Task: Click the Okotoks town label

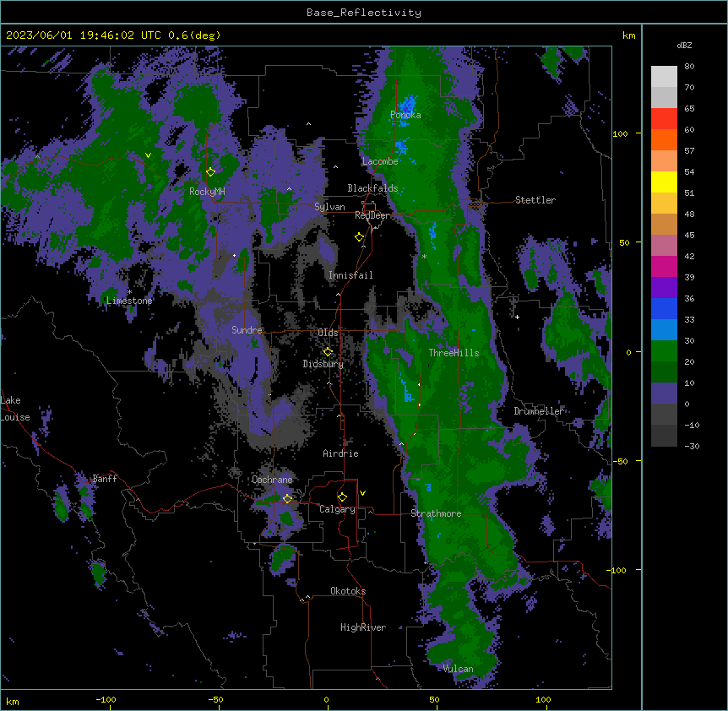Action: [348, 591]
